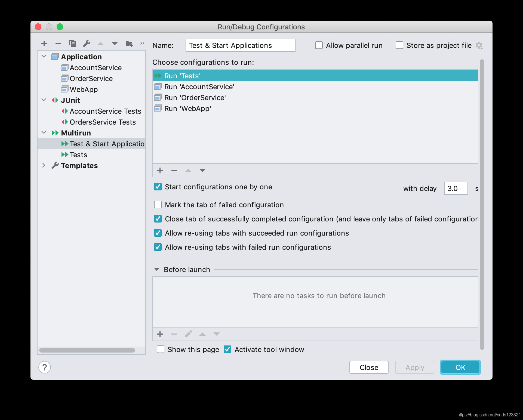The width and height of the screenshot is (523, 420).
Task: Add a configuration to the run list
Action: click(160, 170)
